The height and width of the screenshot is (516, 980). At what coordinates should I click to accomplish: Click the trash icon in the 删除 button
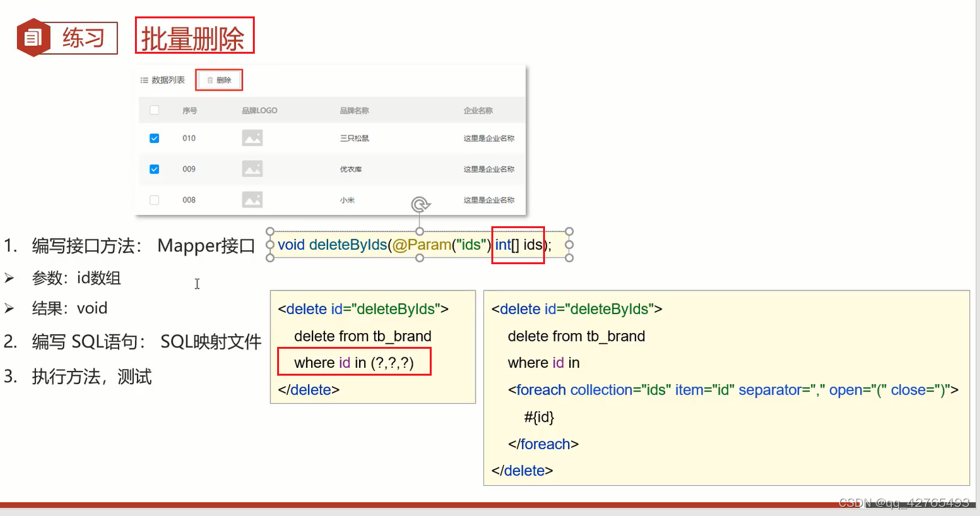click(x=210, y=80)
